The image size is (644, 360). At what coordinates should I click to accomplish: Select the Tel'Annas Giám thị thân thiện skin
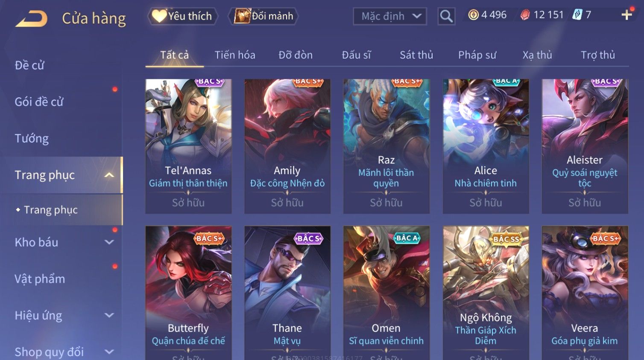(188, 146)
